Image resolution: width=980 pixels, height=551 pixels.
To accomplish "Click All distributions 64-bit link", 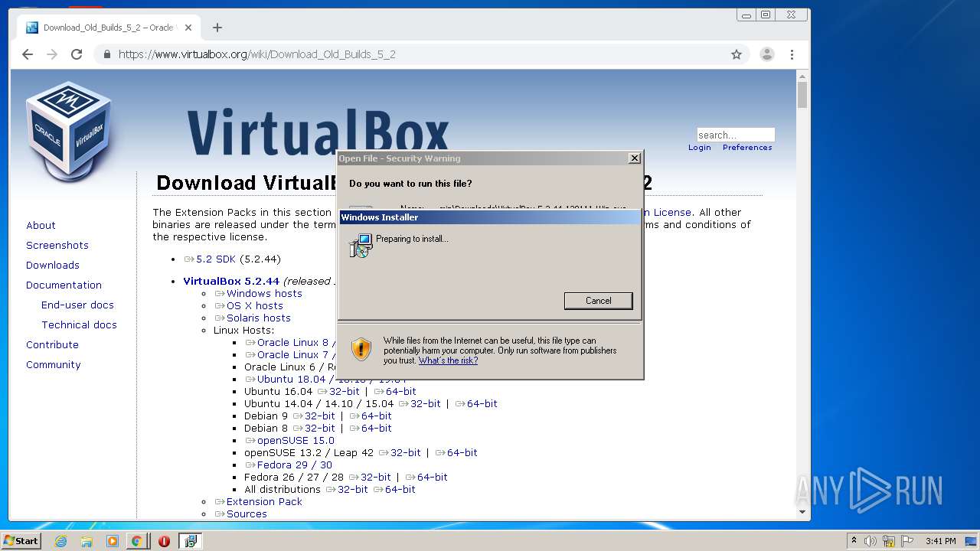I will pos(394,489).
